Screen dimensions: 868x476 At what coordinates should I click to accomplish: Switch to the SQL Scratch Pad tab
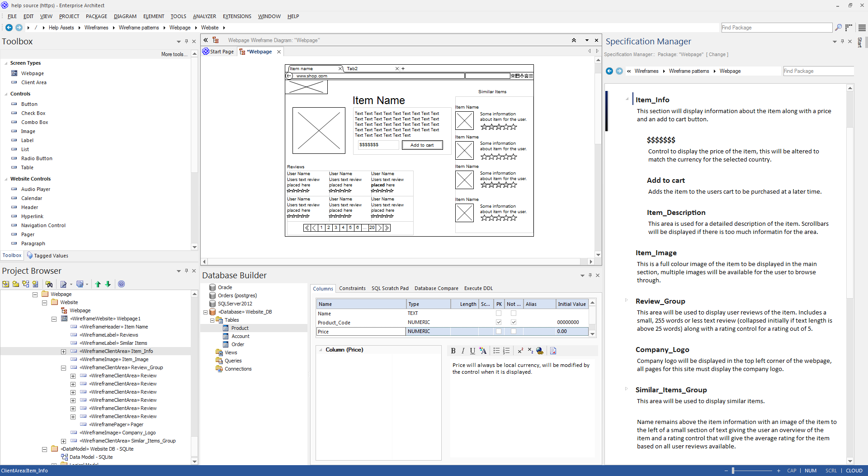390,288
